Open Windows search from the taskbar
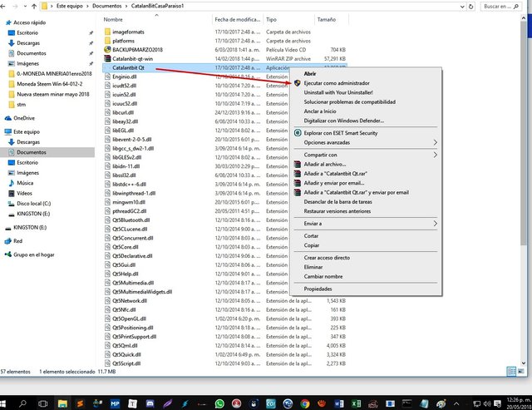Image resolution: width=532 pixels, height=410 pixels. (22, 403)
